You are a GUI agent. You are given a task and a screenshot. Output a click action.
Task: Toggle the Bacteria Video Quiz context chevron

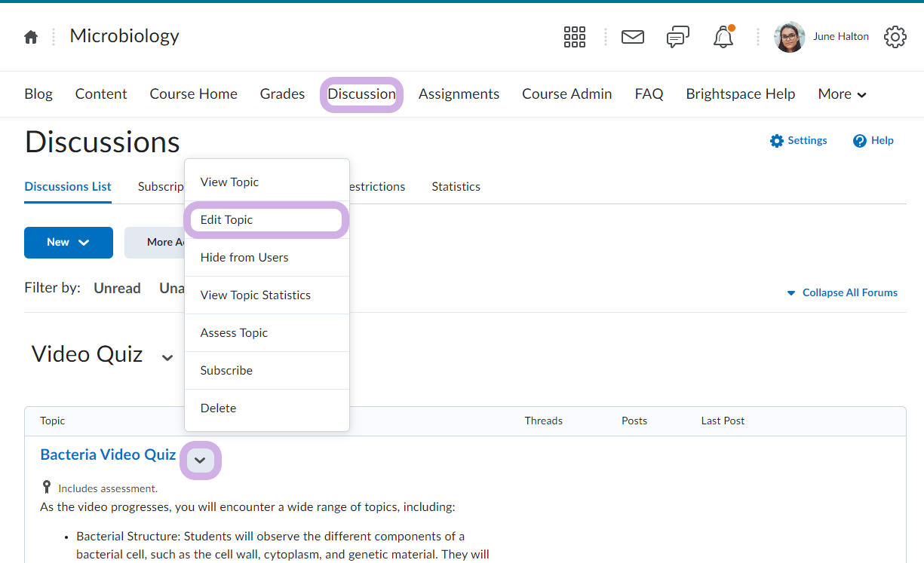click(x=200, y=460)
